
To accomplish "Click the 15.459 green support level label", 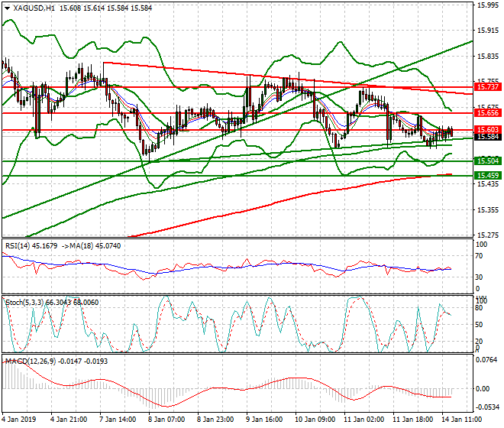I will 488,176.
